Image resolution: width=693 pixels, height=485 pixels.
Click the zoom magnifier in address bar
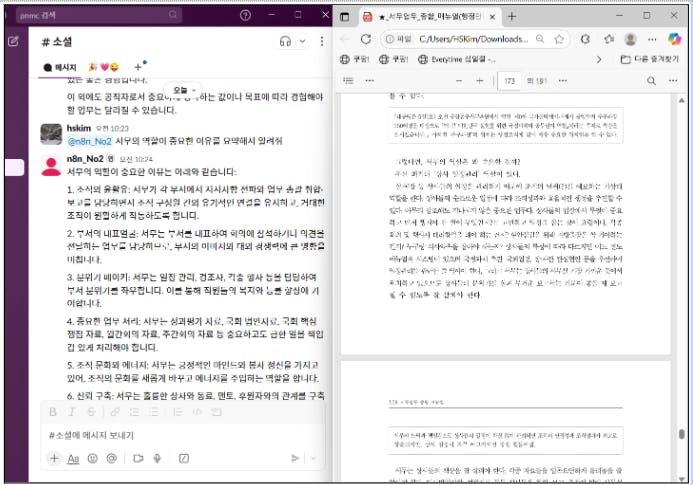540,39
